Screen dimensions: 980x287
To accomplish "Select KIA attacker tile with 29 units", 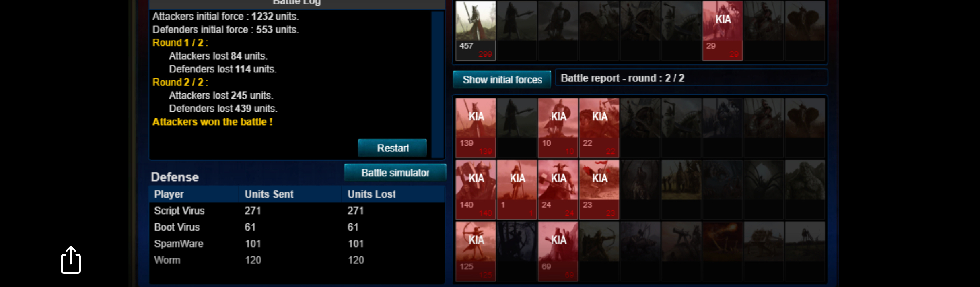I will 723,31.
